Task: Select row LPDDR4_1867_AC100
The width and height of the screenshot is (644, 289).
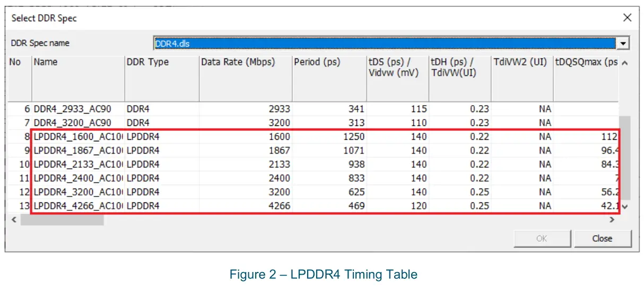Action: click(x=313, y=150)
